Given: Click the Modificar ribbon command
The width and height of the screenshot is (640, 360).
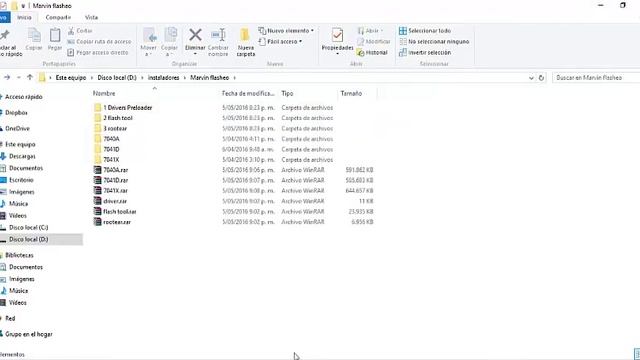Looking at the screenshot, I should point(373,42).
